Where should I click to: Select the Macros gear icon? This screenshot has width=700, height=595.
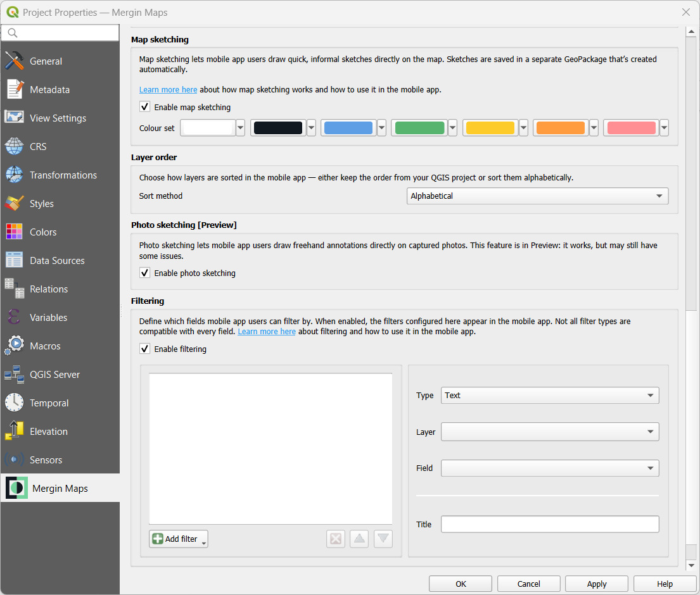[14, 346]
